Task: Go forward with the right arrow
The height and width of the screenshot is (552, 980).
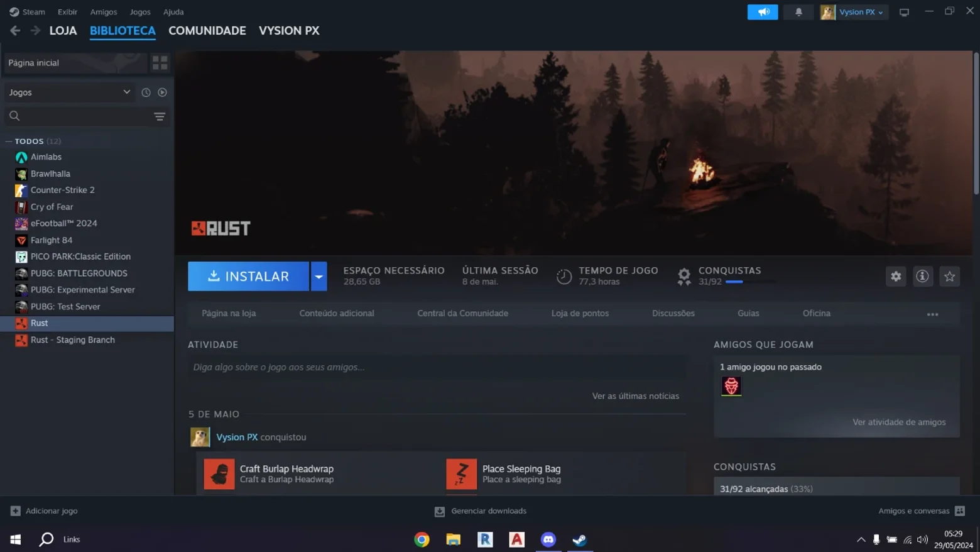Action: pos(35,30)
